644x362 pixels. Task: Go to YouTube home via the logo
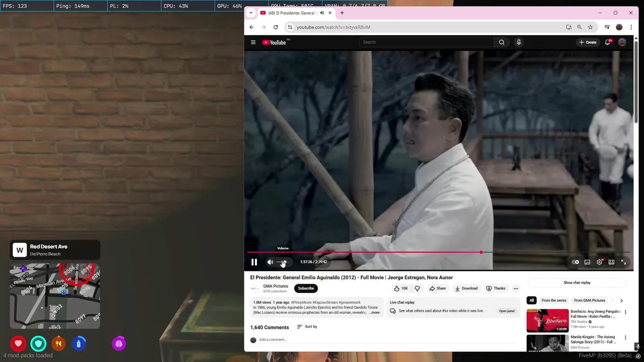point(275,42)
